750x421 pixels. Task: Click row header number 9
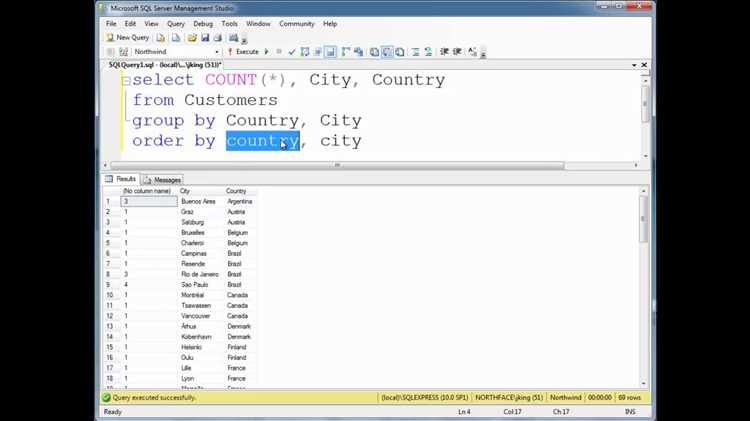point(112,285)
